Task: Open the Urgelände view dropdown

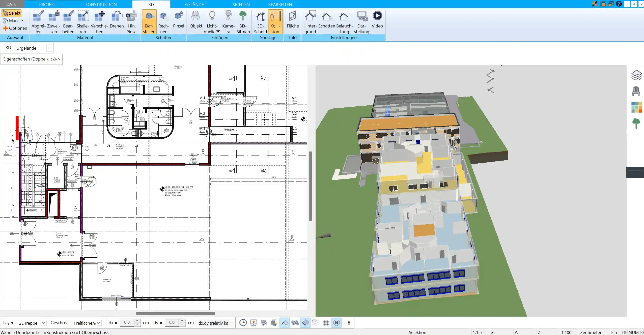Action: pyautogui.click(x=49, y=48)
